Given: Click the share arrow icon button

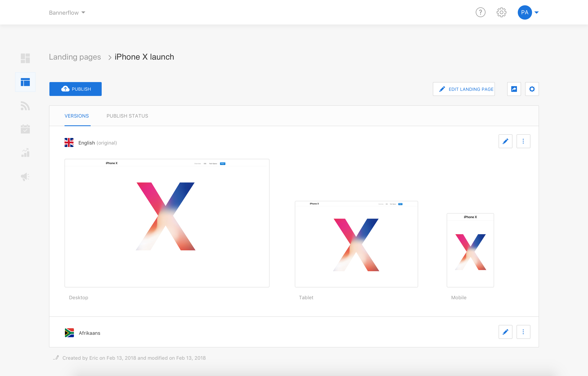Looking at the screenshot, I should (x=514, y=89).
